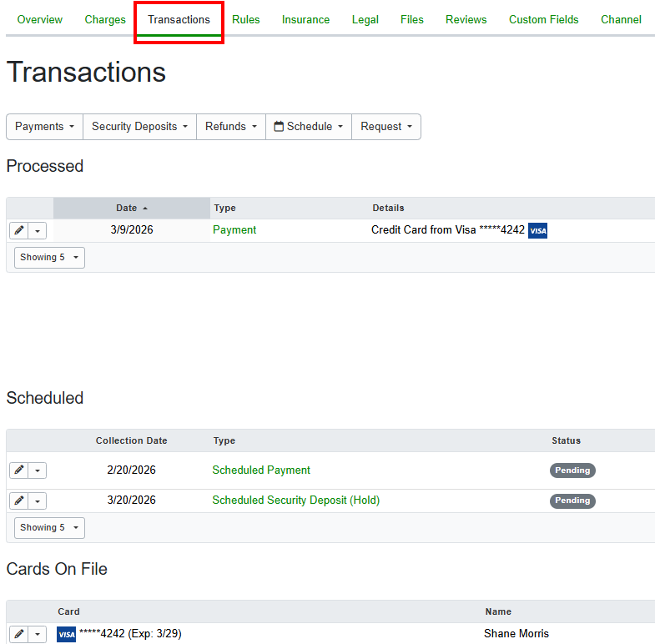Click the card text '*****4242 (Exp: 3/29)'
The width and height of the screenshot is (655, 644).
(x=130, y=633)
